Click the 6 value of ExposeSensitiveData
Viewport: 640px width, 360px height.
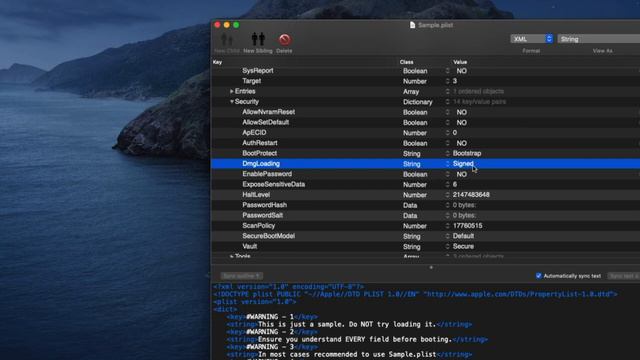[455, 184]
